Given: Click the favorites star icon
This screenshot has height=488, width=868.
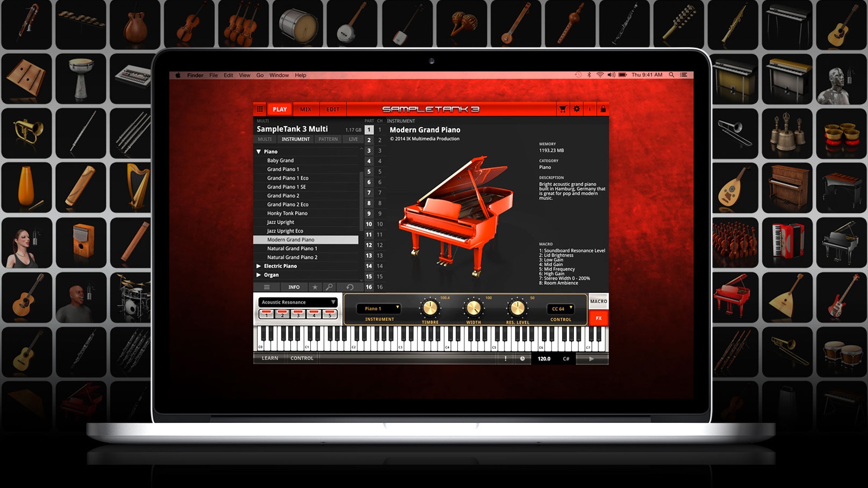Looking at the screenshot, I should pyautogui.click(x=315, y=287).
